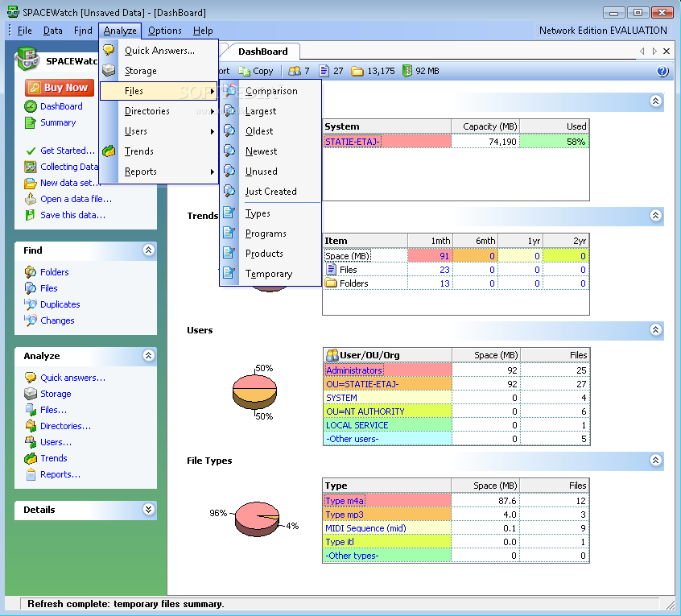The width and height of the screenshot is (681, 616).
Task: Click the tab scroll left arrow
Action: 642,52
